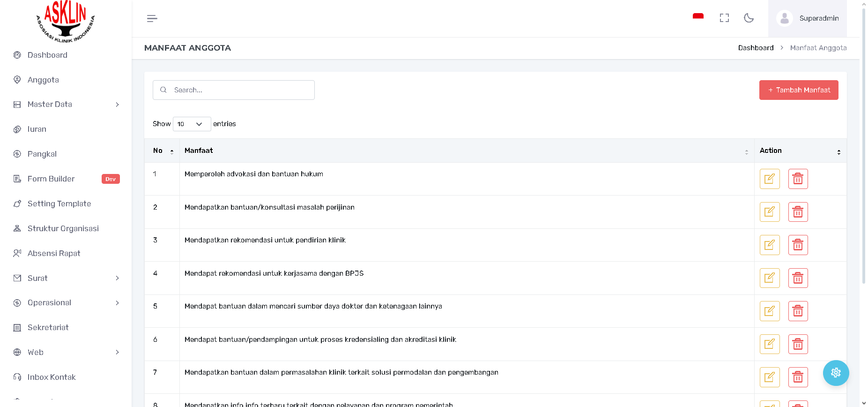The image size is (868, 407).
Task: Click into the Search input field
Action: tap(239, 90)
